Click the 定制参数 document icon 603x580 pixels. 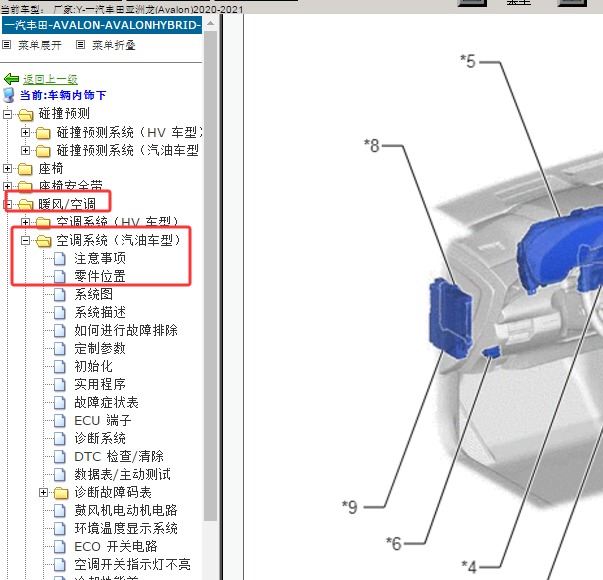60,348
